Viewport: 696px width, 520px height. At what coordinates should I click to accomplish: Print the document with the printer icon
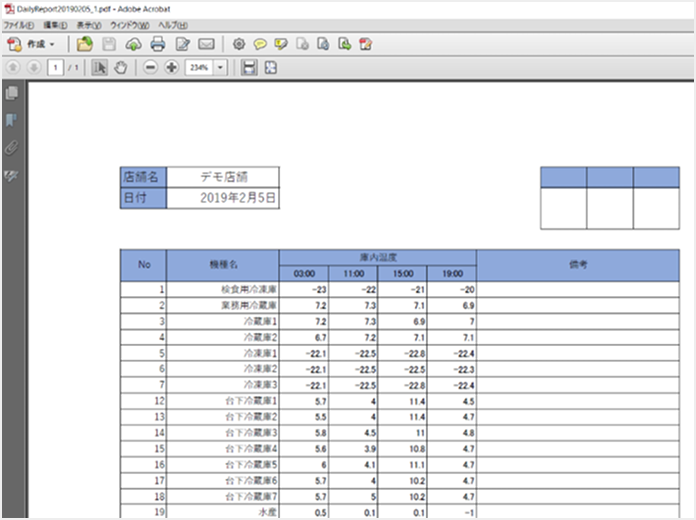point(158,44)
